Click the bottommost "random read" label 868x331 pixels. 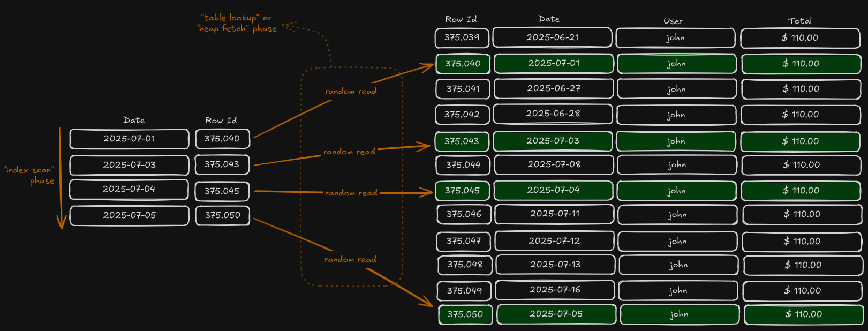(x=350, y=259)
